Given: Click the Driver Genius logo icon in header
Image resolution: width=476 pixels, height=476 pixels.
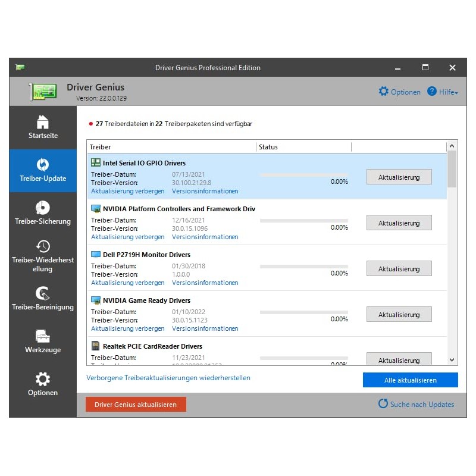Looking at the screenshot, I should [x=44, y=92].
